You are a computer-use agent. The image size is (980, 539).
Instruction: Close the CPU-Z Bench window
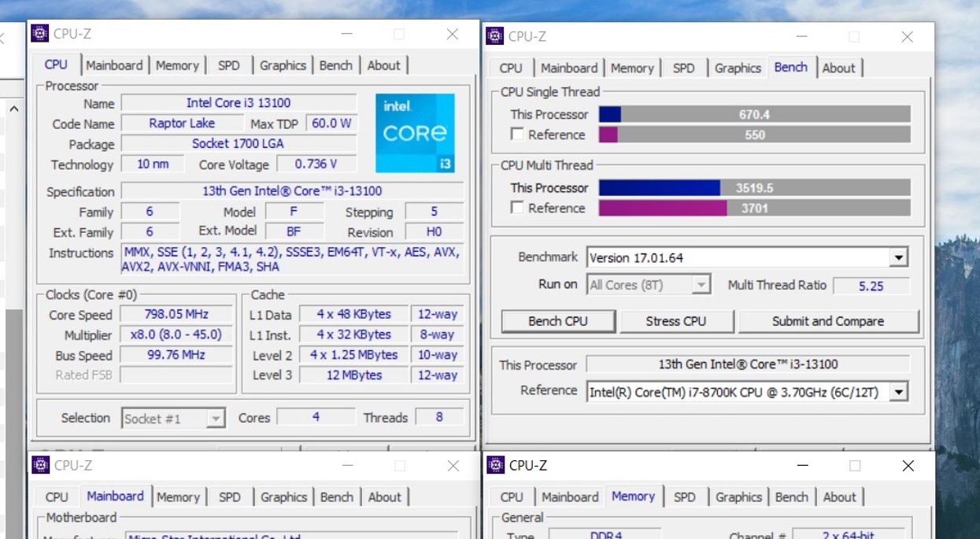[x=907, y=36]
